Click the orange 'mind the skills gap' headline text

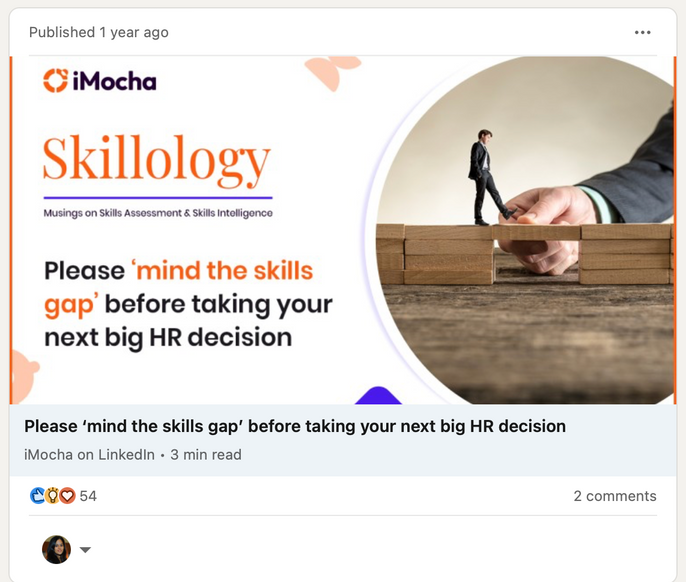pos(178,287)
